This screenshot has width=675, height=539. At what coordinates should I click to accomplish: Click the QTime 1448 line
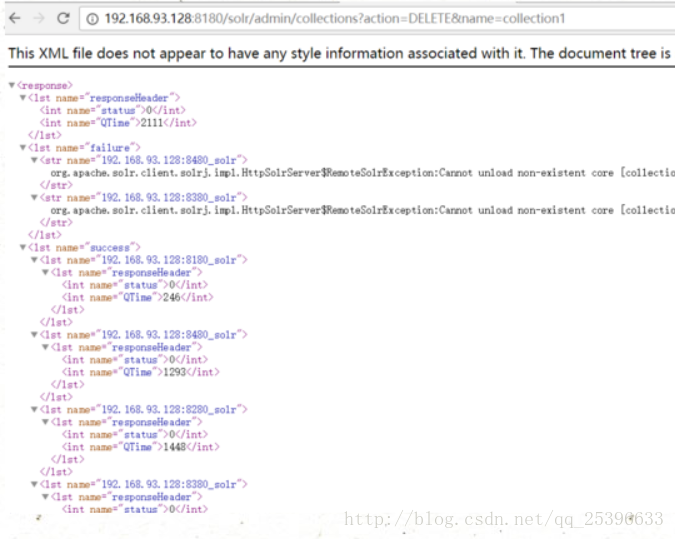pos(140,447)
